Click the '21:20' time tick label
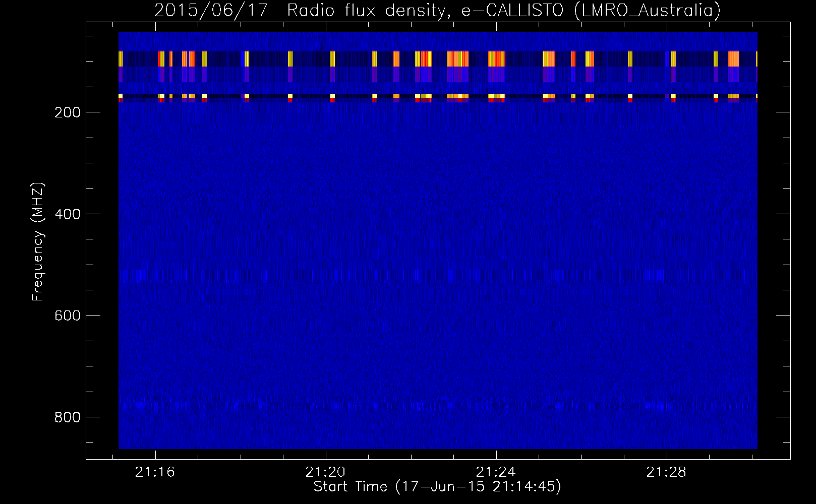The image size is (816, 504). pyautogui.click(x=325, y=472)
